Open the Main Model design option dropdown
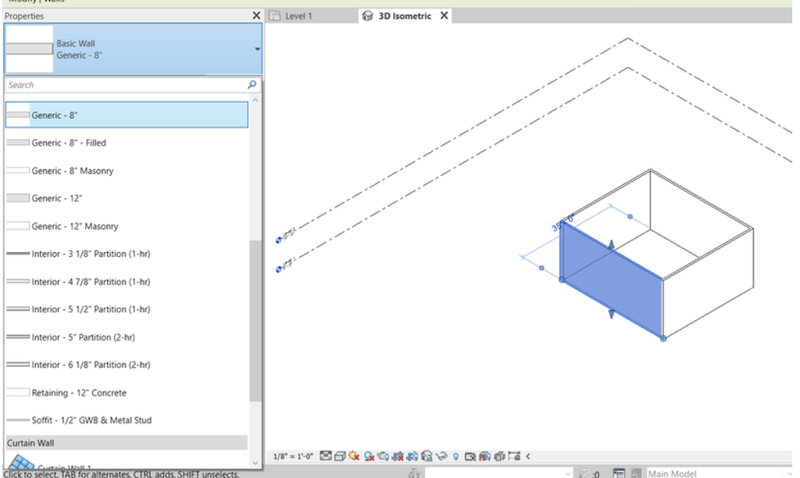Image resolution: width=800 pixels, height=478 pixels. [x=790, y=474]
